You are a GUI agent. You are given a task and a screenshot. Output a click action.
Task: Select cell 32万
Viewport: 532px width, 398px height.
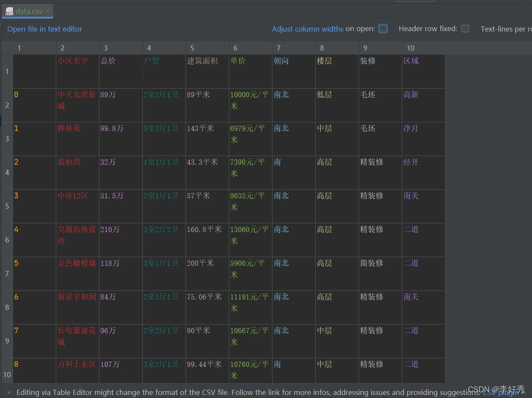(x=121, y=172)
